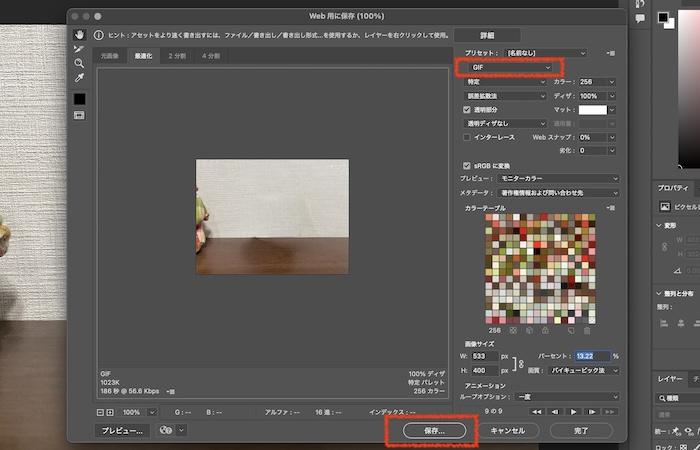This screenshot has height=450, width=700.
Task: Open the Photoshop comments panel icon
Action: pos(640,18)
